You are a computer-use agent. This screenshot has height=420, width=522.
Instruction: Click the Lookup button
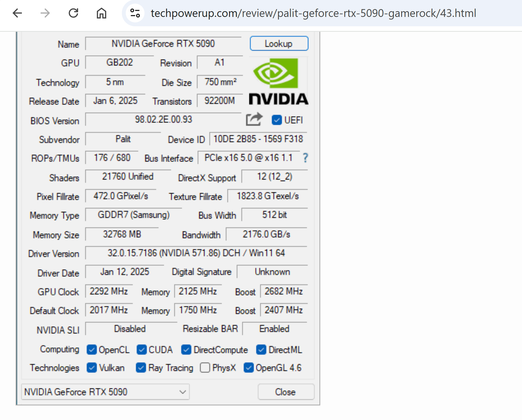279,43
